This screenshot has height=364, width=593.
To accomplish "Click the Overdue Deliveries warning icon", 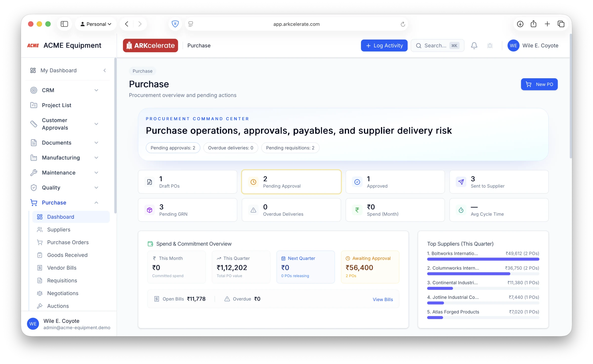I will coord(253,210).
